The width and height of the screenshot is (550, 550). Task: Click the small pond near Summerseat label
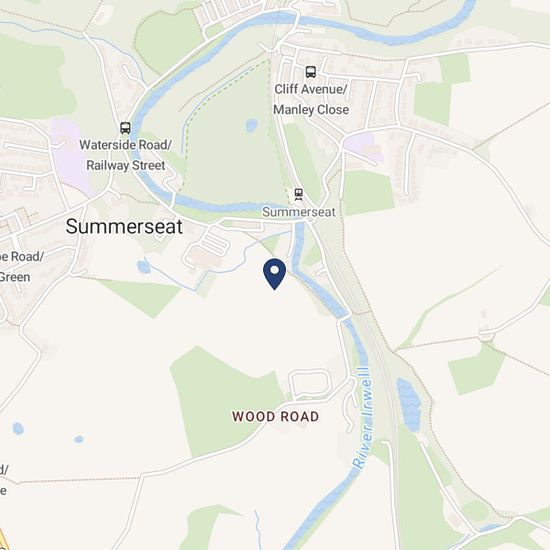tap(143, 267)
